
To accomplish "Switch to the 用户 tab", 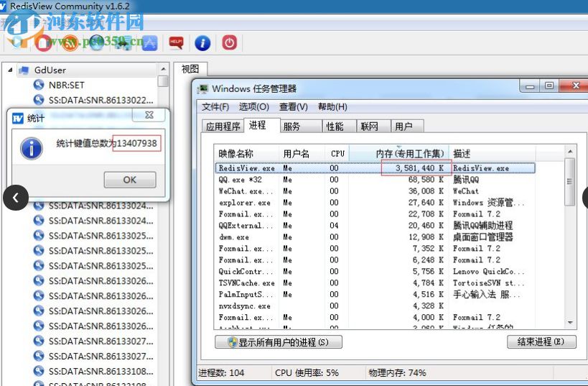I will pyautogui.click(x=407, y=127).
